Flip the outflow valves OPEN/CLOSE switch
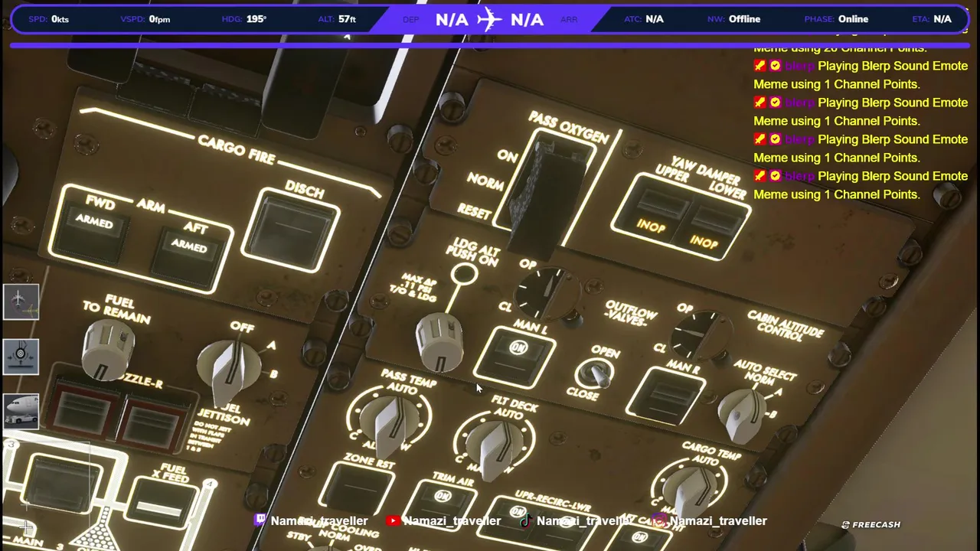 596,374
